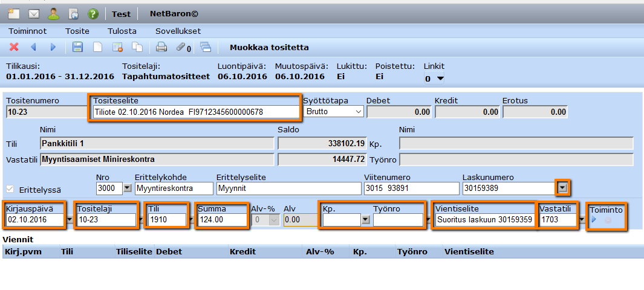Screen dimensions: 644x290
Task: Open the Sovellukset menu
Action: 178,31
